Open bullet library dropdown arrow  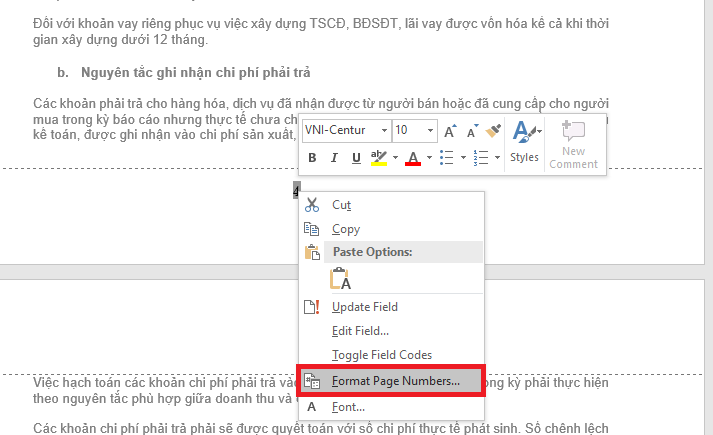[x=463, y=158]
